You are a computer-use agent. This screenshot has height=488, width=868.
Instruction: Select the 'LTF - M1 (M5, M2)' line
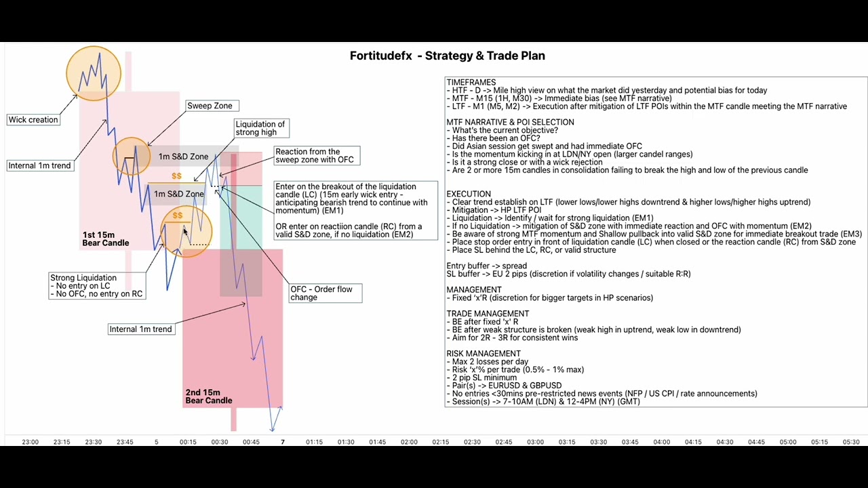[x=647, y=106]
